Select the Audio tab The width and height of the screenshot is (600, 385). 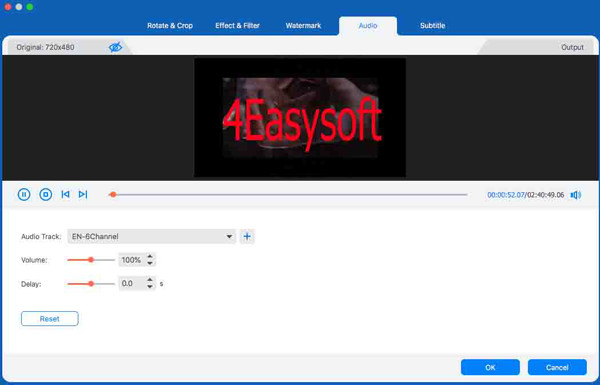tap(368, 26)
